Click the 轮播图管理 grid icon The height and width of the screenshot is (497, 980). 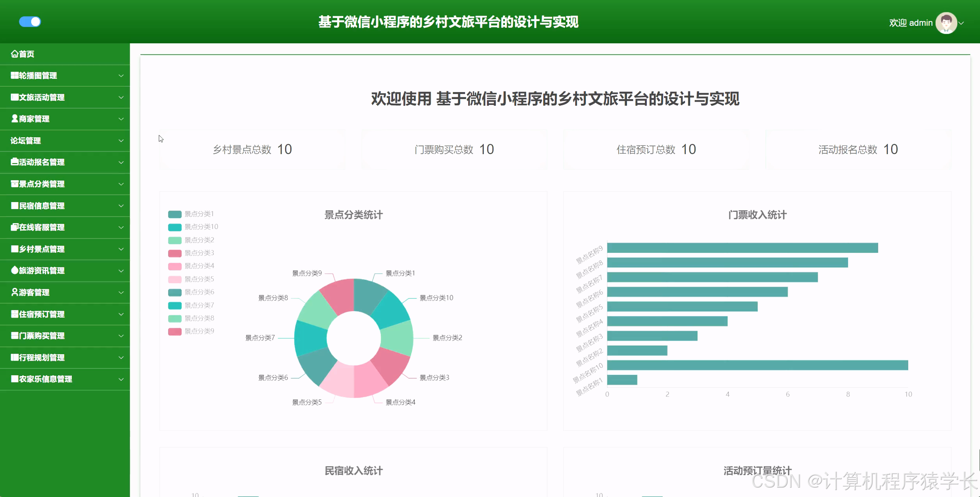14,75
